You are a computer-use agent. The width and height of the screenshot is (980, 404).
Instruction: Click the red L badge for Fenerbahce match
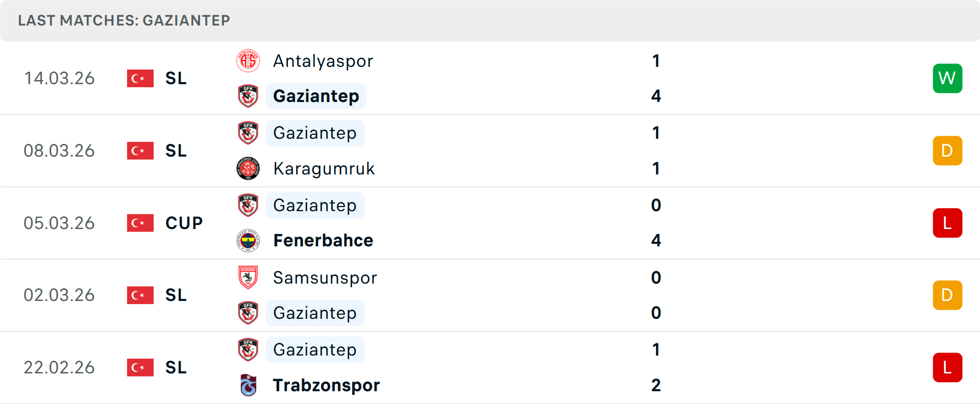coord(947,223)
